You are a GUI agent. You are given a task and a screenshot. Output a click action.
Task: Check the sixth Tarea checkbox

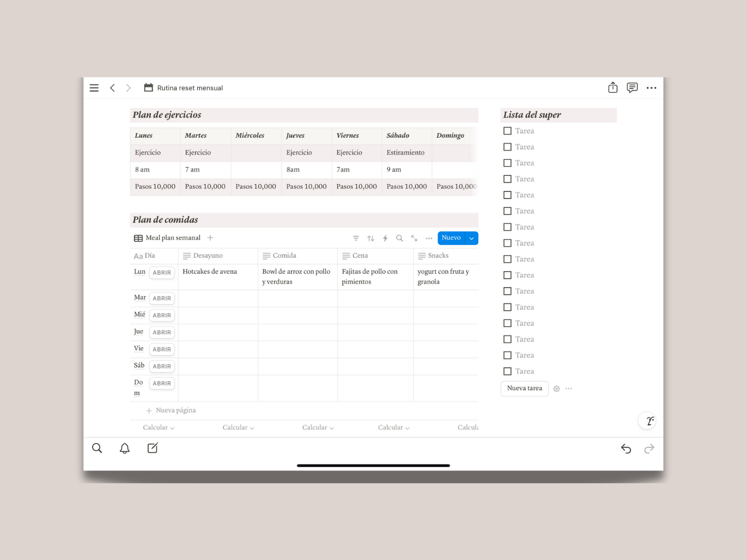coord(507,211)
